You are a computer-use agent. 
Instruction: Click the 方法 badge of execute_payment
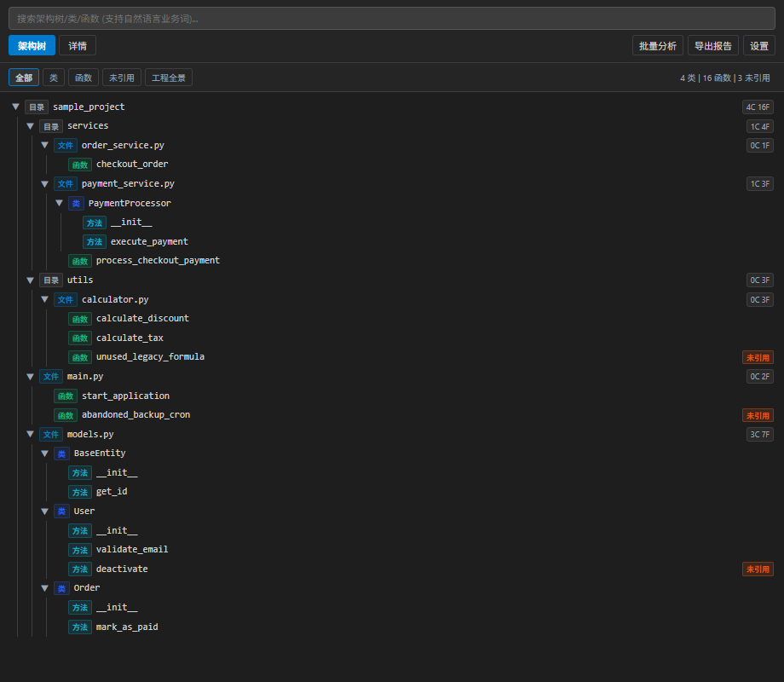point(95,241)
